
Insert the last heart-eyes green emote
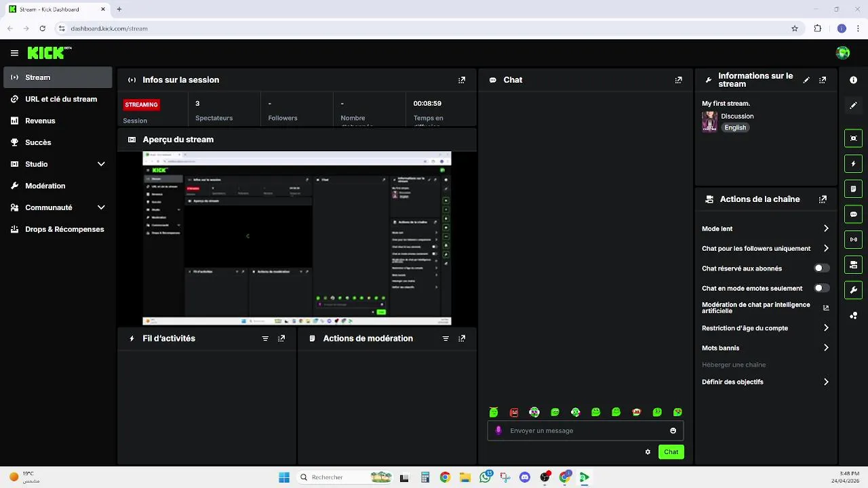pos(677,412)
